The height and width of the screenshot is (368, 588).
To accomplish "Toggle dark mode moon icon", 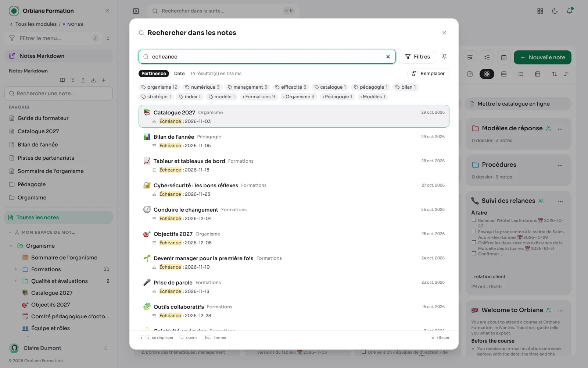I will click(x=555, y=11).
